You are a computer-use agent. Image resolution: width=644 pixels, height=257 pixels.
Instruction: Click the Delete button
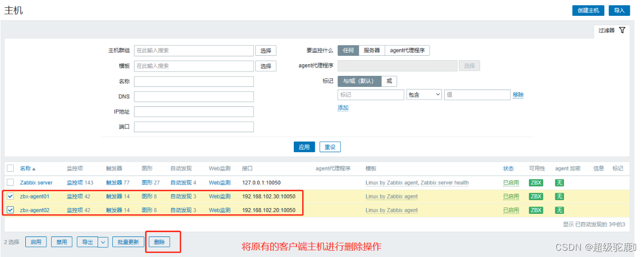(159, 242)
